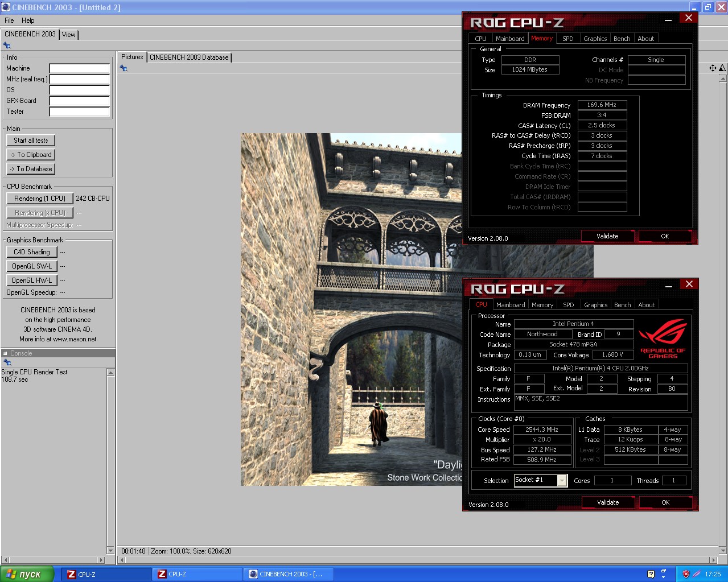Open CPU tab in upper CPU-Z window

pyautogui.click(x=480, y=39)
